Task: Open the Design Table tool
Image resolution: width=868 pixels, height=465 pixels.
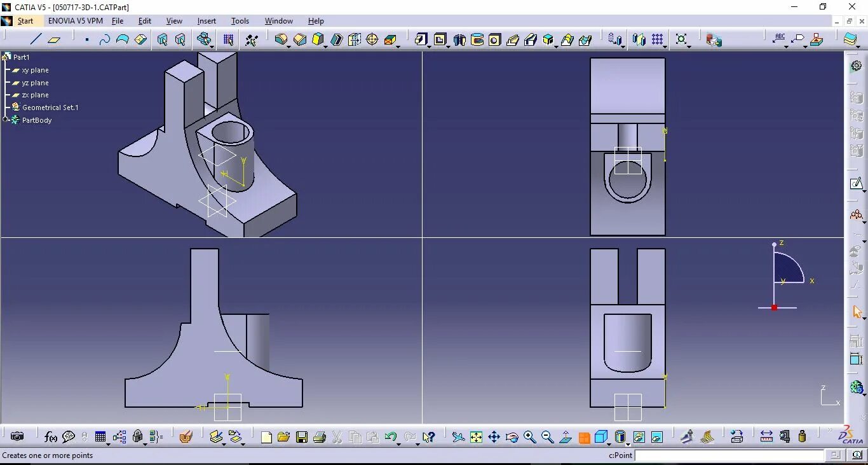Action: (100, 436)
